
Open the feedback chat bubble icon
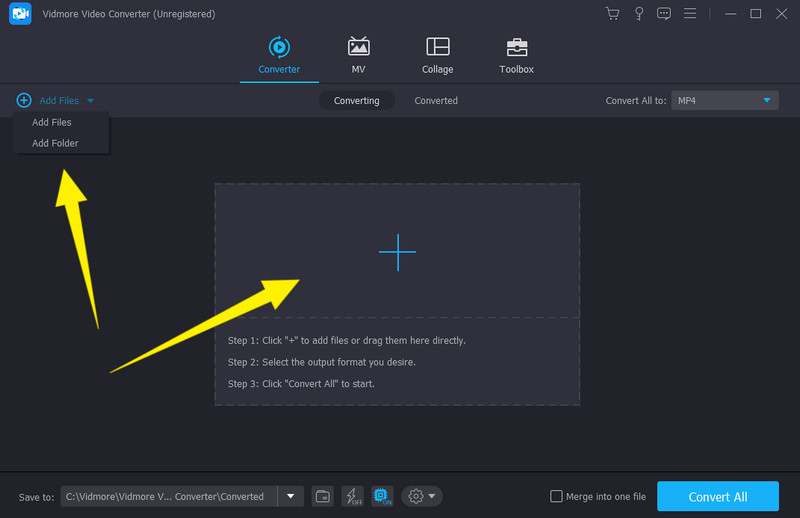tap(664, 14)
